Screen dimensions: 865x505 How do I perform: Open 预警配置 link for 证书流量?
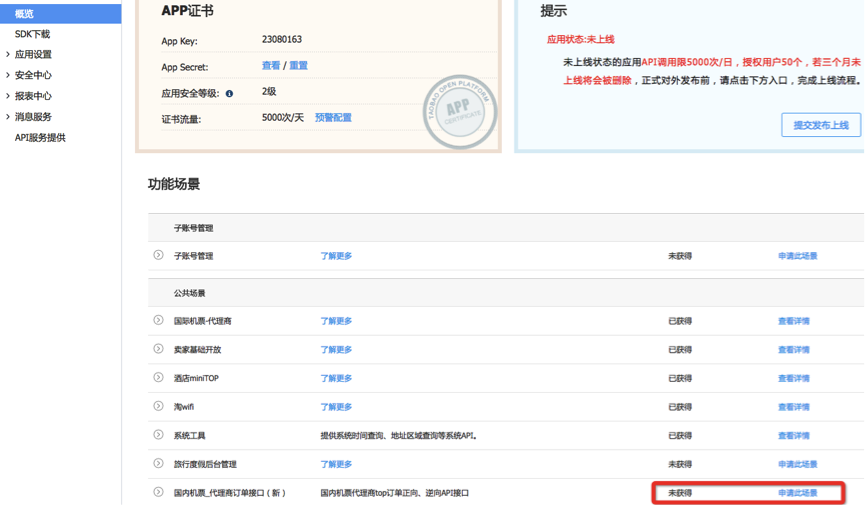coord(333,118)
